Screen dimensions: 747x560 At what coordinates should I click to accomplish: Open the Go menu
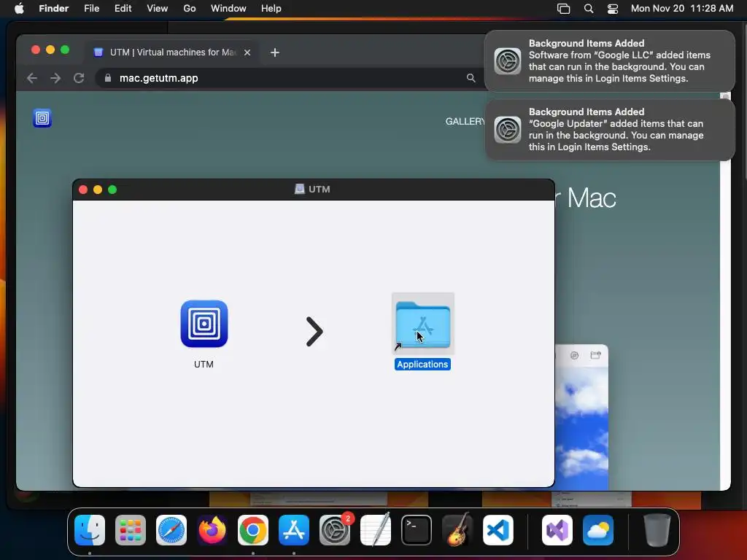click(x=190, y=9)
